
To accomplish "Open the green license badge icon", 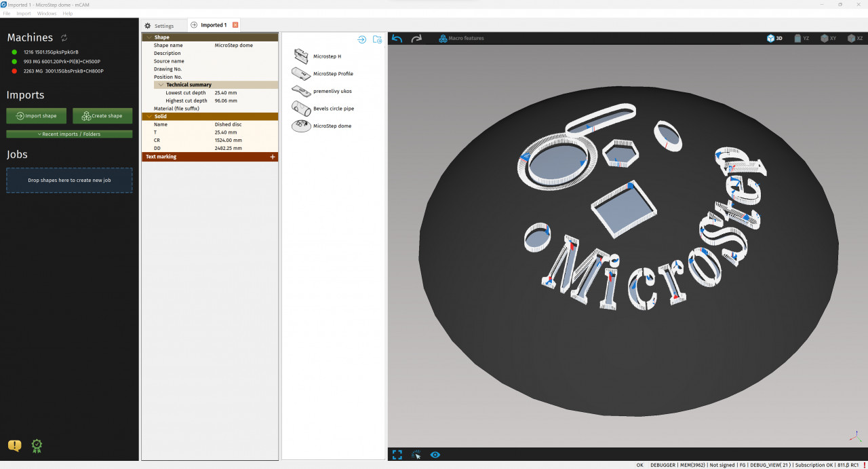I will pyautogui.click(x=37, y=445).
